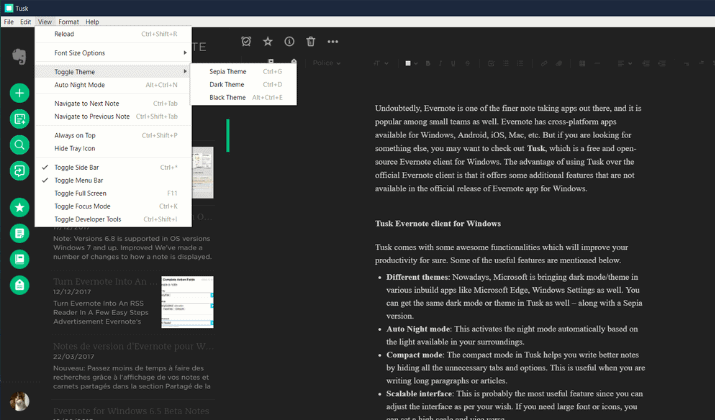Screen dimensions: 715x420
Task: Open the search magnifier in sidebar
Action: (19, 145)
